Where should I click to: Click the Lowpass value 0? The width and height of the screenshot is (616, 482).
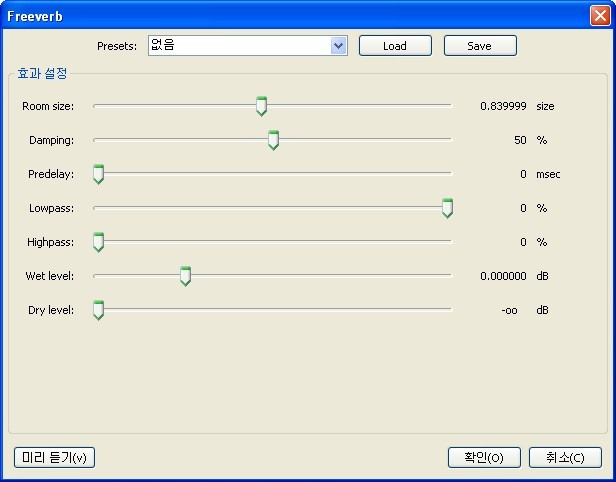(523, 208)
